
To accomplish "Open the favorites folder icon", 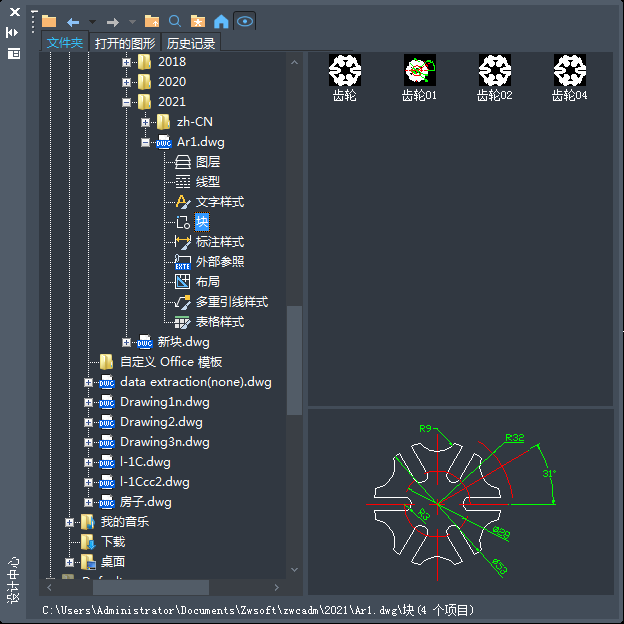I will tap(198, 21).
